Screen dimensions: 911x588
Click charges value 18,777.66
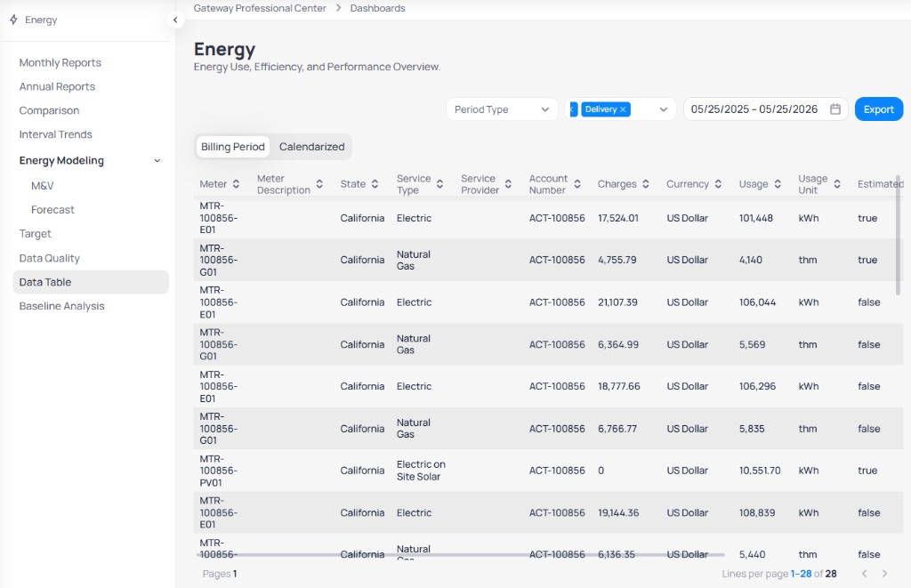tap(619, 386)
